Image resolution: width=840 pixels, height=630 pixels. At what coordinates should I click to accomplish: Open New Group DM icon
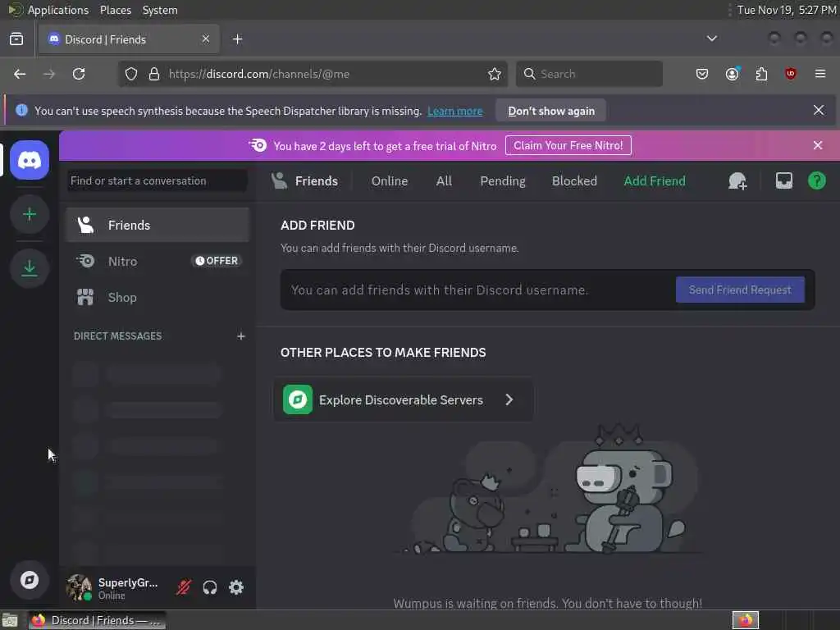[737, 181]
